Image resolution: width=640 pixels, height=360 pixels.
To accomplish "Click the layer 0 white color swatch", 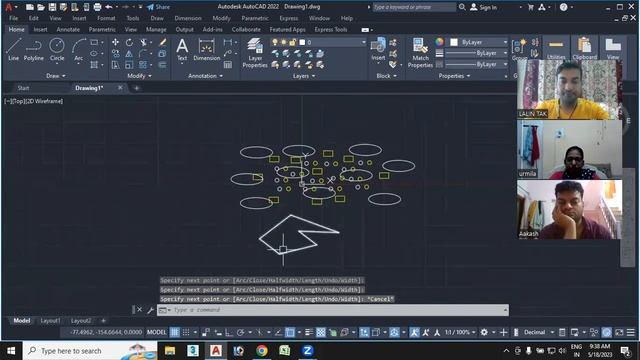I will pos(302,42).
